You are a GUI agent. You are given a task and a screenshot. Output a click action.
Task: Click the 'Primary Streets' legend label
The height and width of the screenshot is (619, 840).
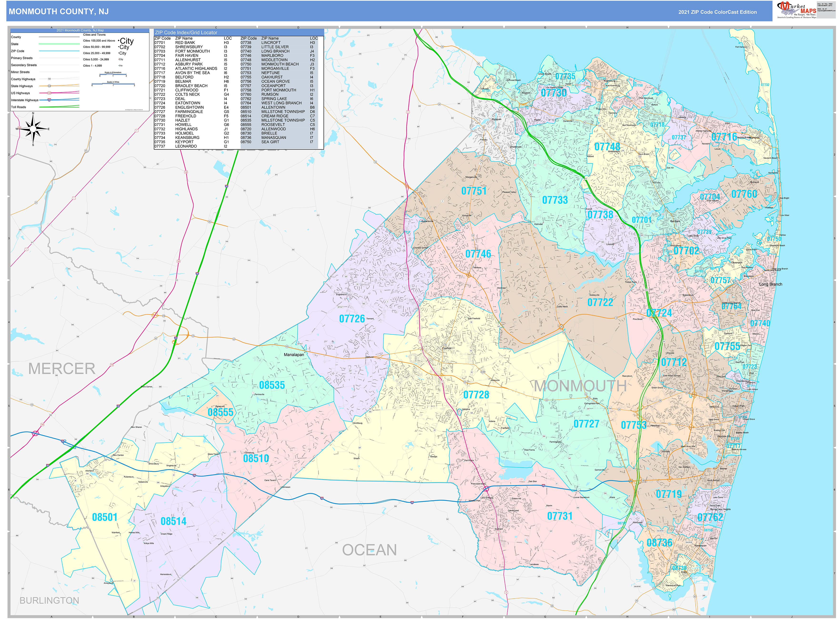[x=22, y=58]
